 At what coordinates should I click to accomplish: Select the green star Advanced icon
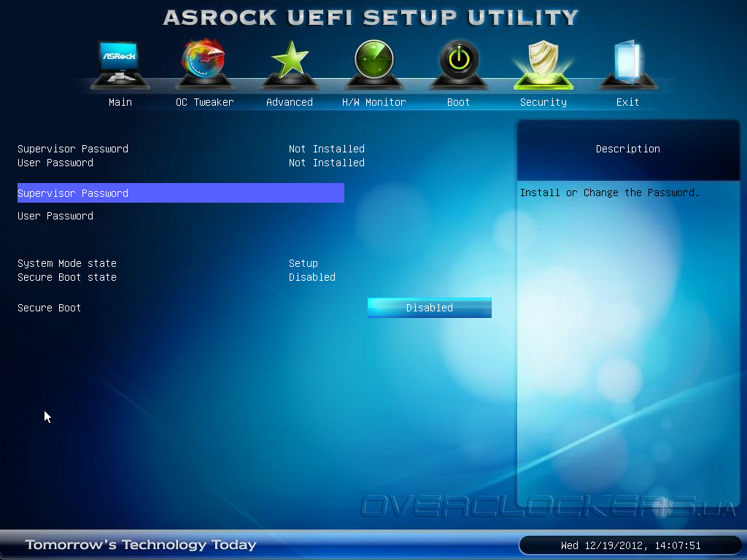(290, 65)
